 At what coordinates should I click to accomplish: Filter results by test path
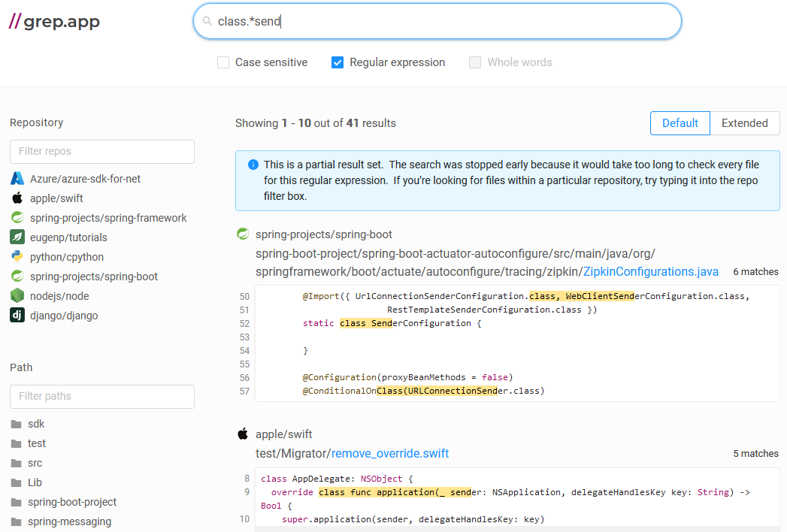(37, 443)
